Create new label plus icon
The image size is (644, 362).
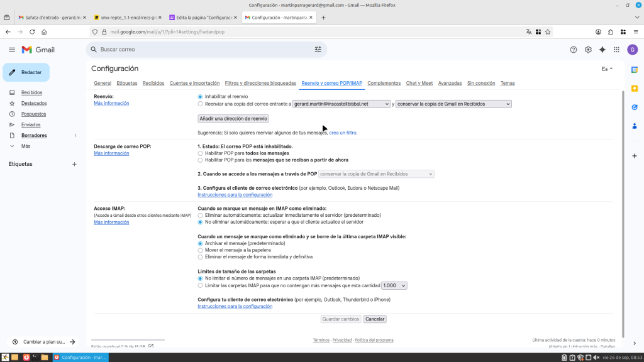click(x=74, y=164)
